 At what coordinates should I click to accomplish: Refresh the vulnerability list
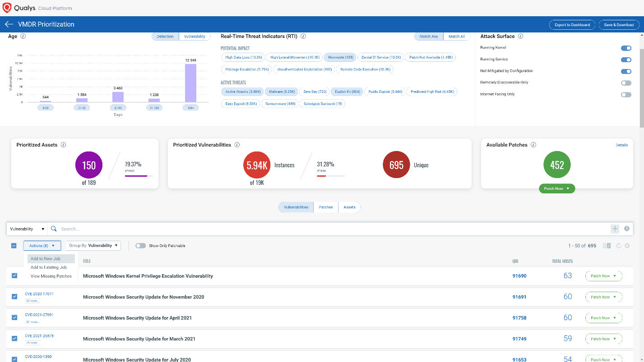pyautogui.click(x=619, y=246)
